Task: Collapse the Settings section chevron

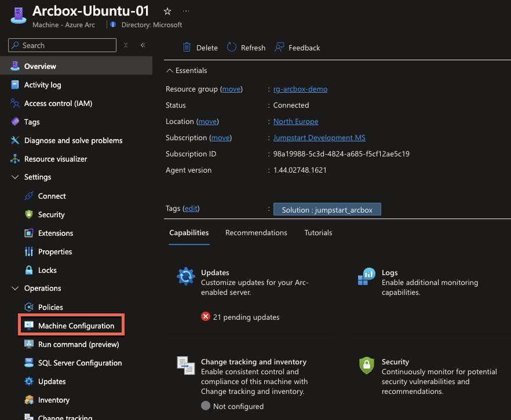Action: 15,177
